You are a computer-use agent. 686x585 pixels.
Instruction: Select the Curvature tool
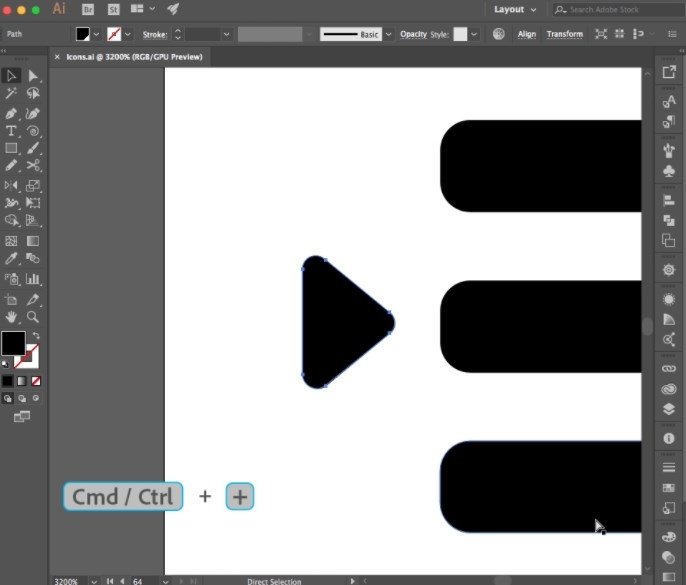(x=33, y=114)
